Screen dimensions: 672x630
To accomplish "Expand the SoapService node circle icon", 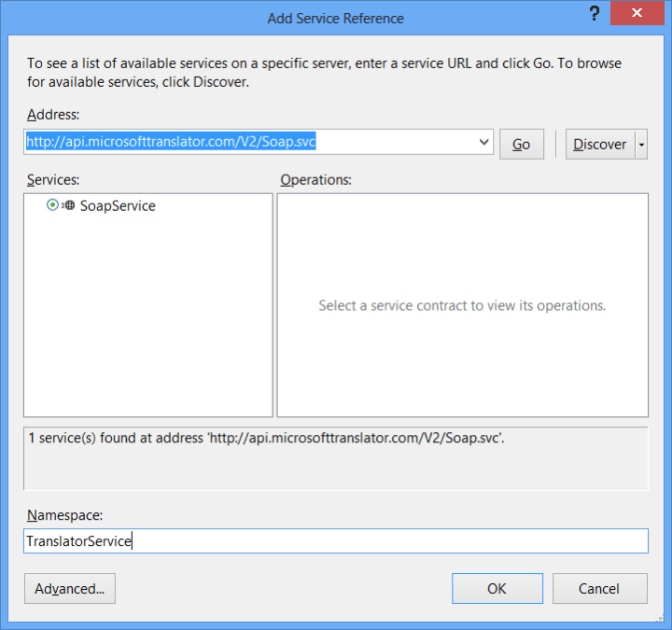I will click(x=52, y=205).
